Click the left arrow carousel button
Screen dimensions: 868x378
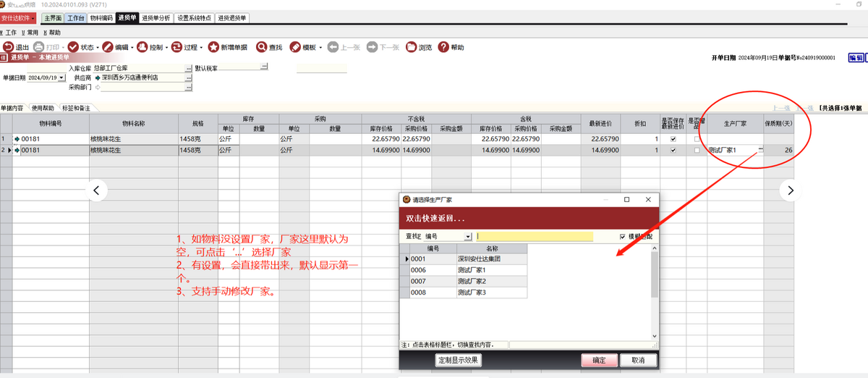(98, 190)
